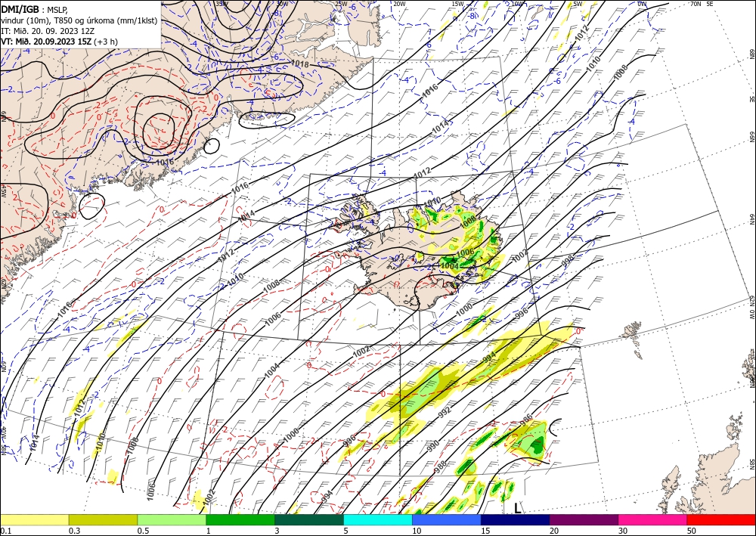Click the yellow 0.1 precipitation legend swatch
Screen dimensions: 756x536
pyautogui.click(x=34, y=520)
